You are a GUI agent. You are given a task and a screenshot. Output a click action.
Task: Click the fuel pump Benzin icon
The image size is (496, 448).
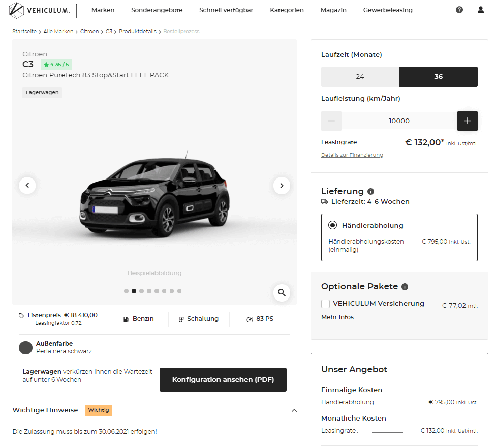[x=126, y=319]
